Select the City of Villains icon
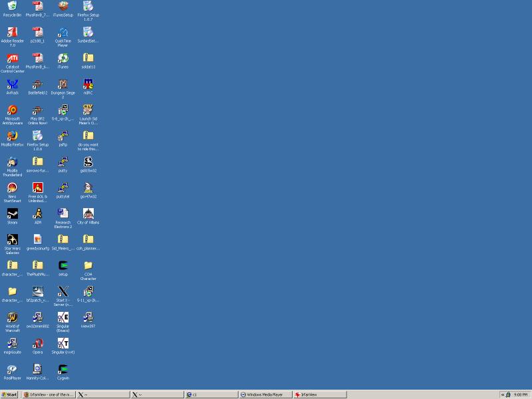Image resolution: width=532 pixels, height=399 pixels. (x=88, y=213)
